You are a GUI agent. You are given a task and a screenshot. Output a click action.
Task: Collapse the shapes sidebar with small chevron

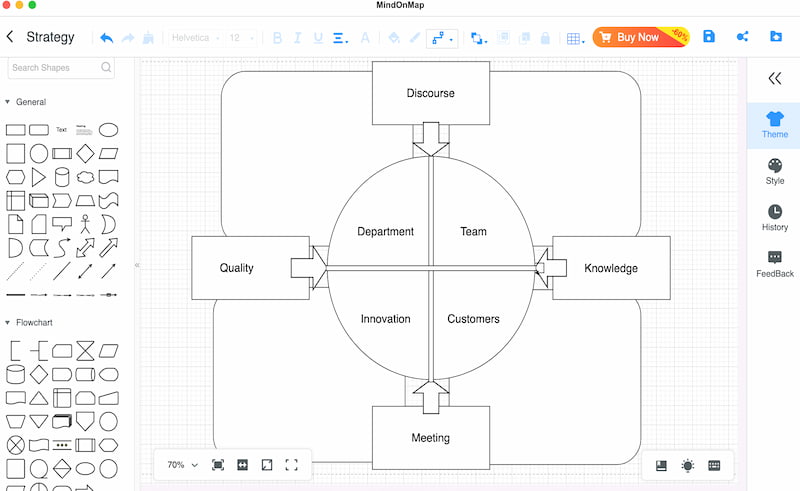pyautogui.click(x=137, y=265)
